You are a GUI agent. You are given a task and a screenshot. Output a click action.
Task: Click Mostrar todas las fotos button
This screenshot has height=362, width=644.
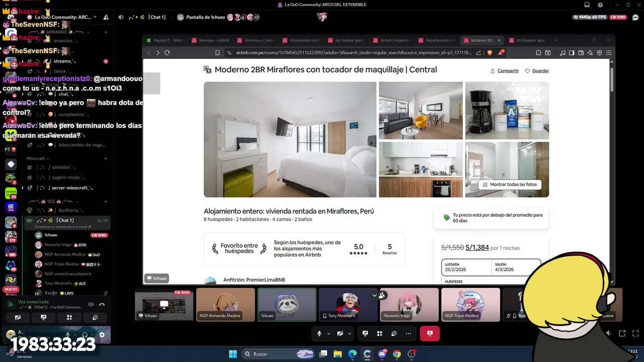(x=510, y=185)
